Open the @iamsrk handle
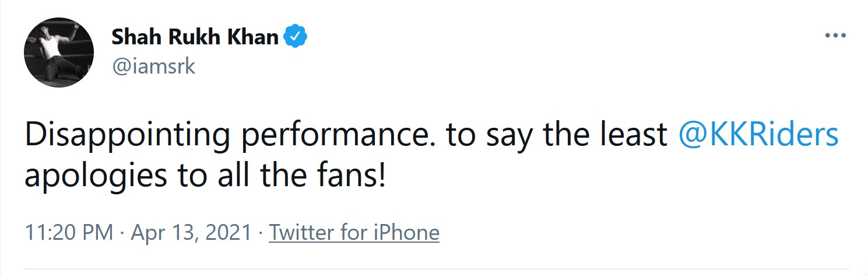The height and width of the screenshot is (276, 868). click(x=153, y=67)
